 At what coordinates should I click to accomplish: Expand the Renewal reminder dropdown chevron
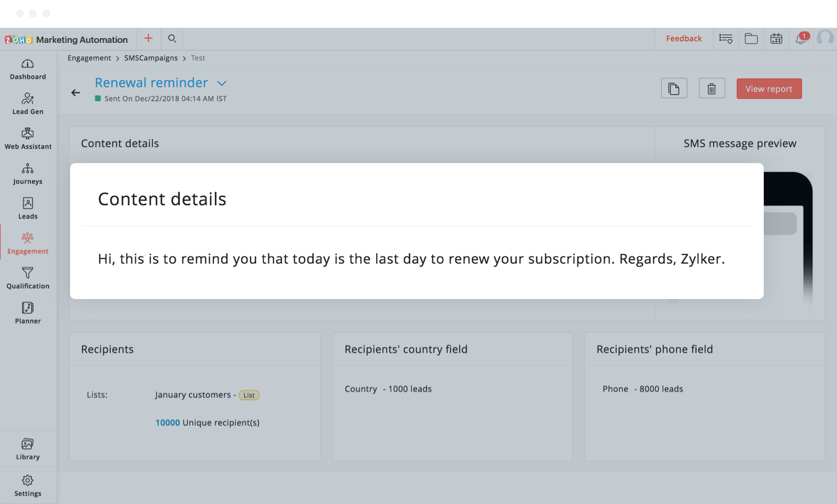click(x=222, y=83)
